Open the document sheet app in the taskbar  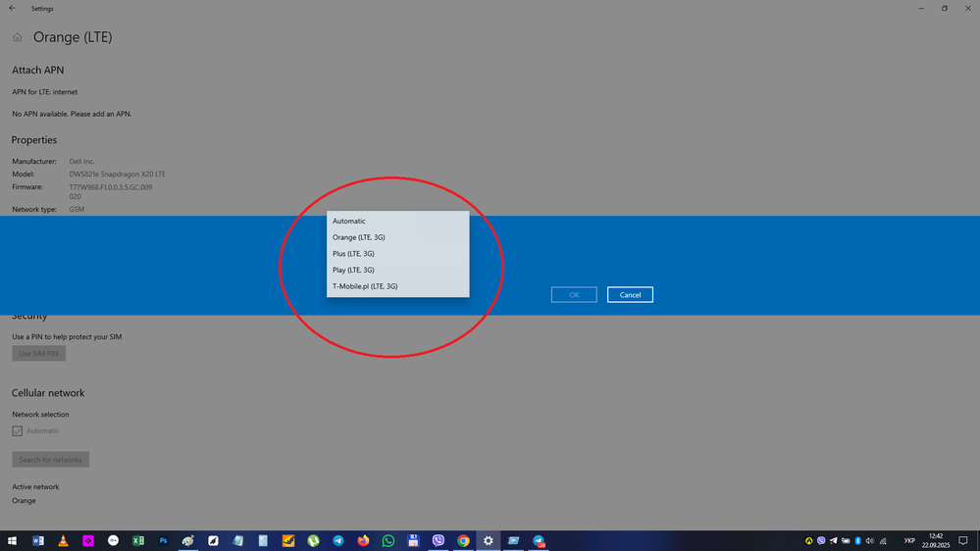click(263, 541)
